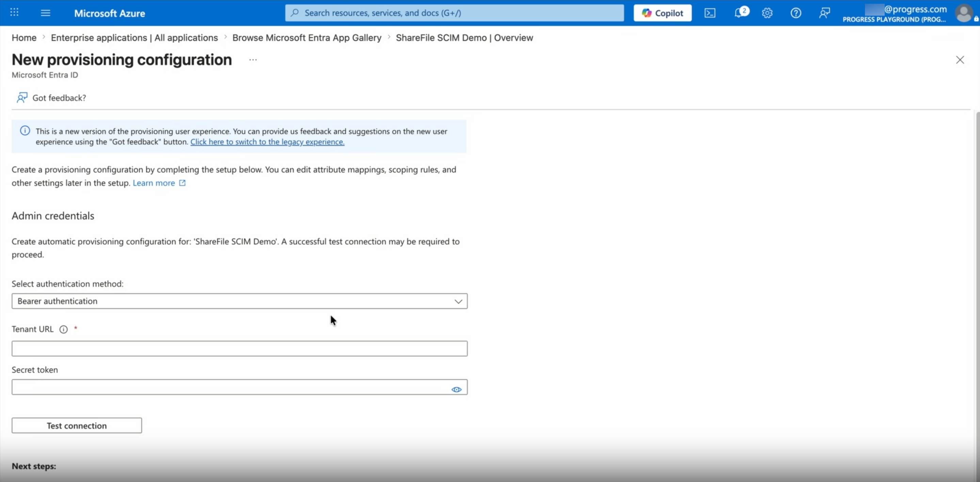Open the Learn more link
Screen dimensions: 980x482
[x=159, y=183]
